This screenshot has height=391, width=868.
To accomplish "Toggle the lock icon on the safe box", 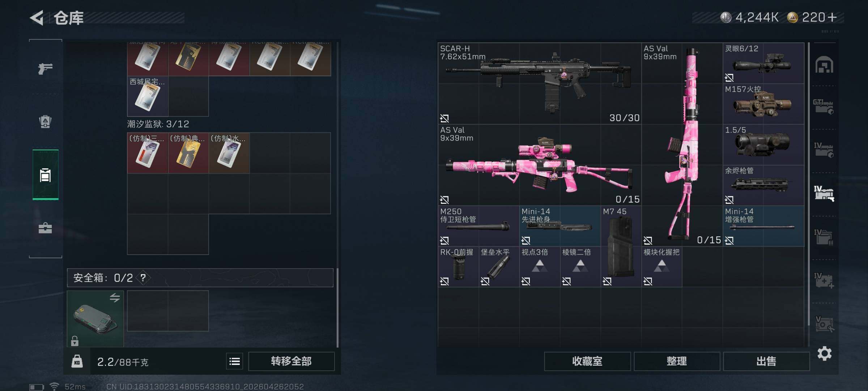I will click(x=75, y=341).
